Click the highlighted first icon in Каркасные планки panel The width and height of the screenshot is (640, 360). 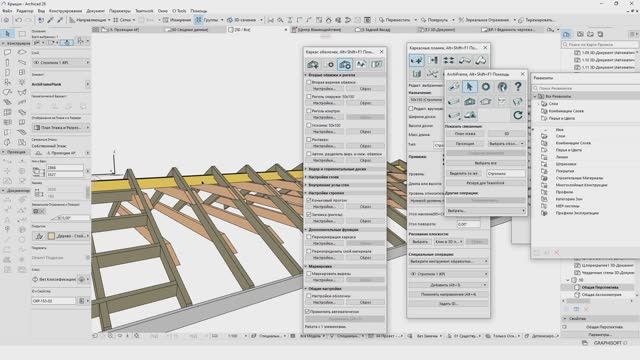coord(417,60)
